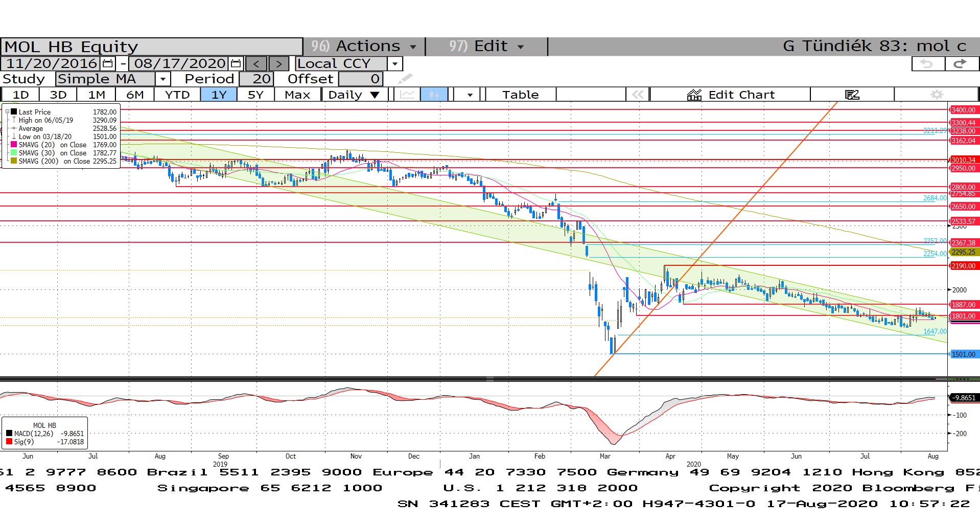The height and width of the screenshot is (524, 980).
Task: Click the 1801.00 red level label
Action: coord(963,316)
